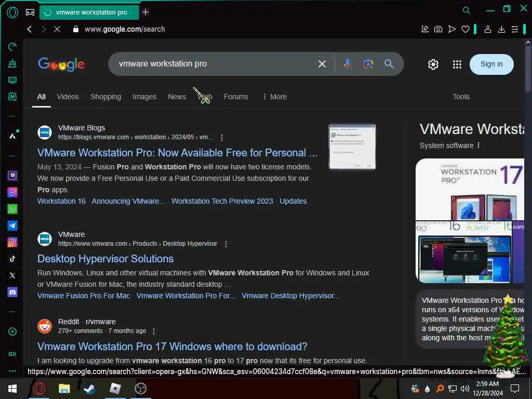
Task: Click the Sign in button
Action: [491, 64]
